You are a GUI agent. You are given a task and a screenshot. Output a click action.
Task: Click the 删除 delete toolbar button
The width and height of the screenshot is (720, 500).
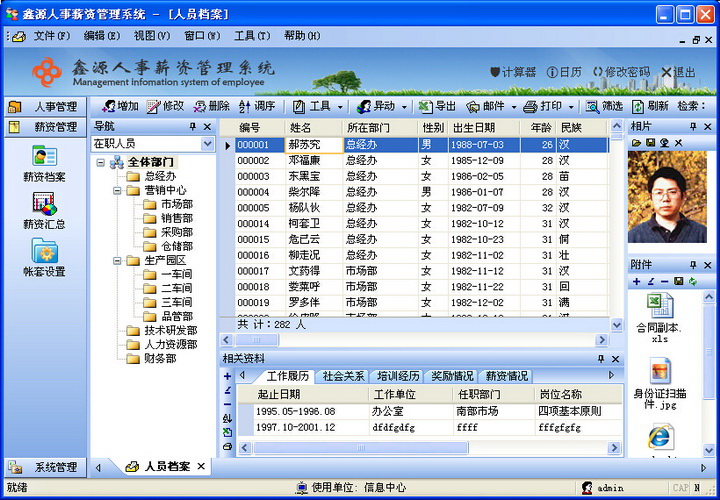point(211,107)
